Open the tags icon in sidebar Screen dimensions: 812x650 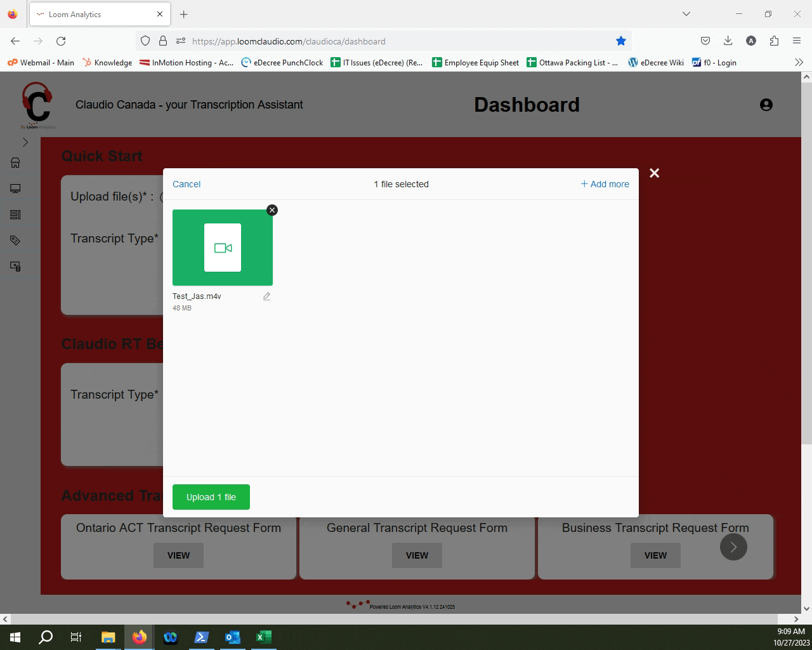[16, 241]
